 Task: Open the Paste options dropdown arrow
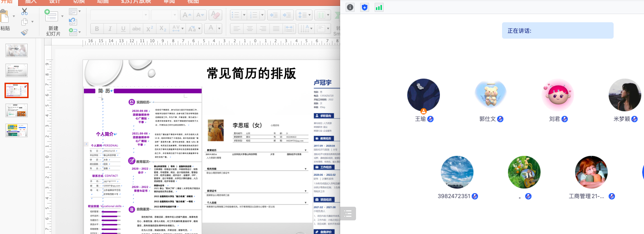(14, 16)
